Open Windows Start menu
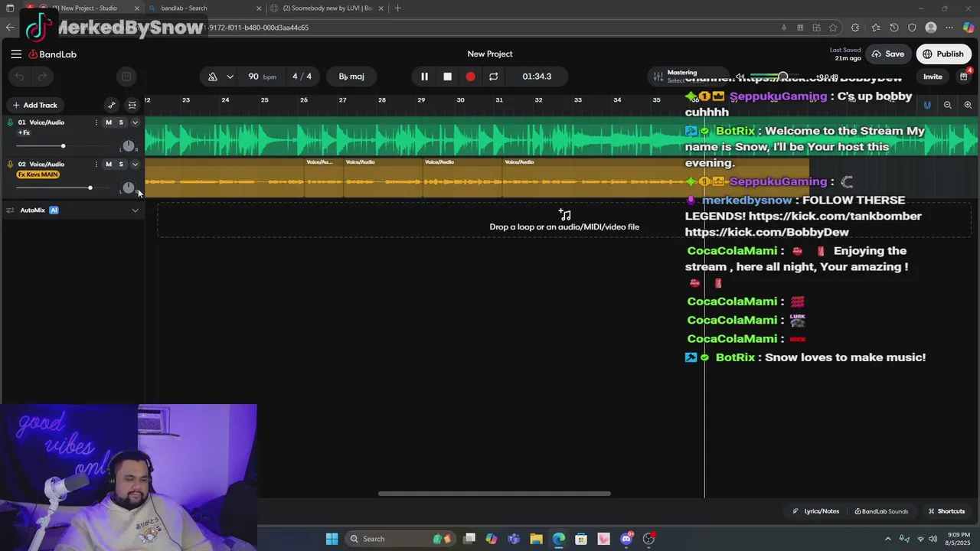980x551 pixels. (332, 539)
